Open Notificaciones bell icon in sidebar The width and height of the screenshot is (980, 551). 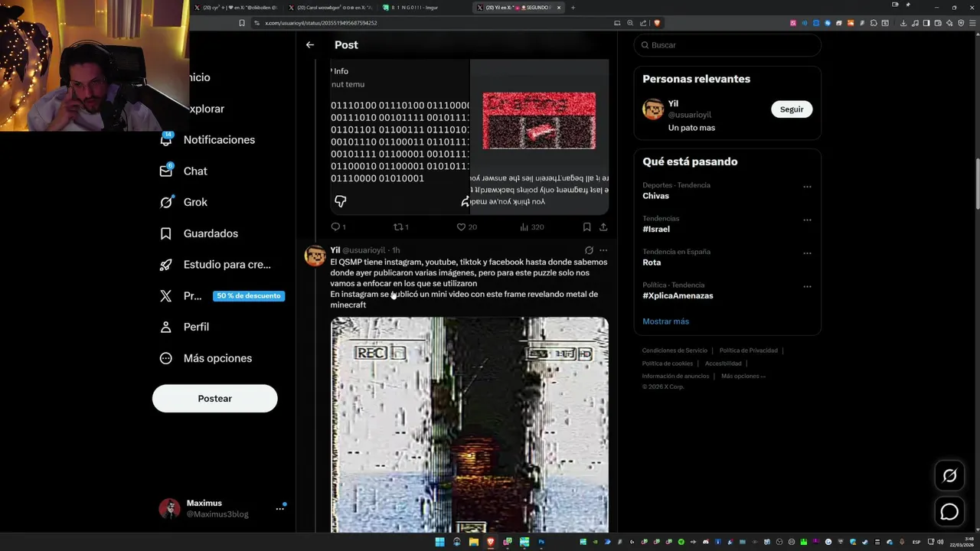(x=166, y=139)
